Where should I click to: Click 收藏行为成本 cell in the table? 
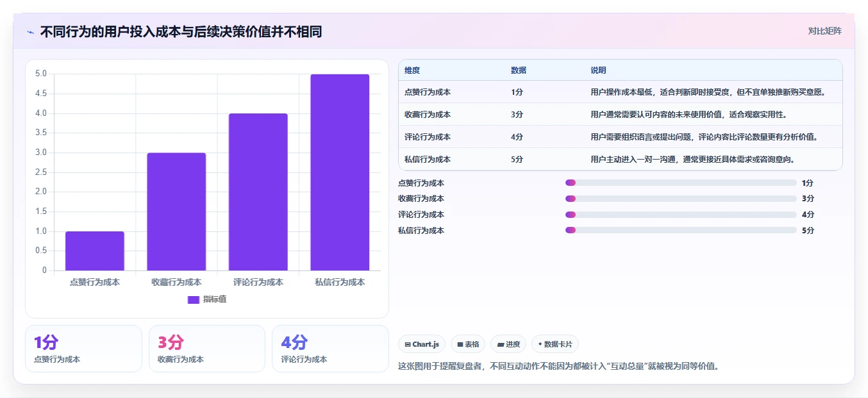(428, 115)
